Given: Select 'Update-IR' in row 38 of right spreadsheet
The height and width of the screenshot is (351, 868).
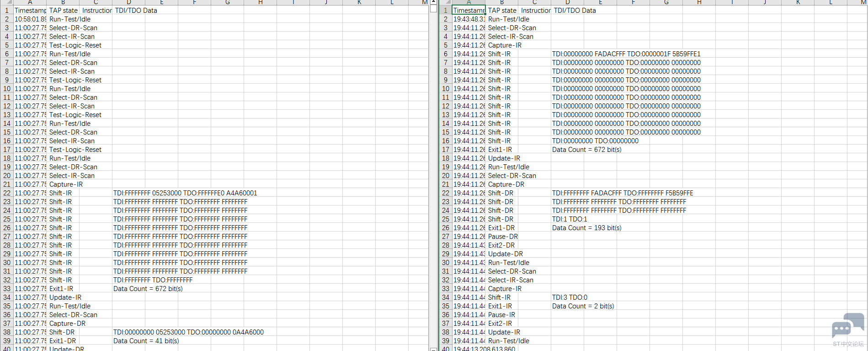Looking at the screenshot, I should click(x=504, y=332).
